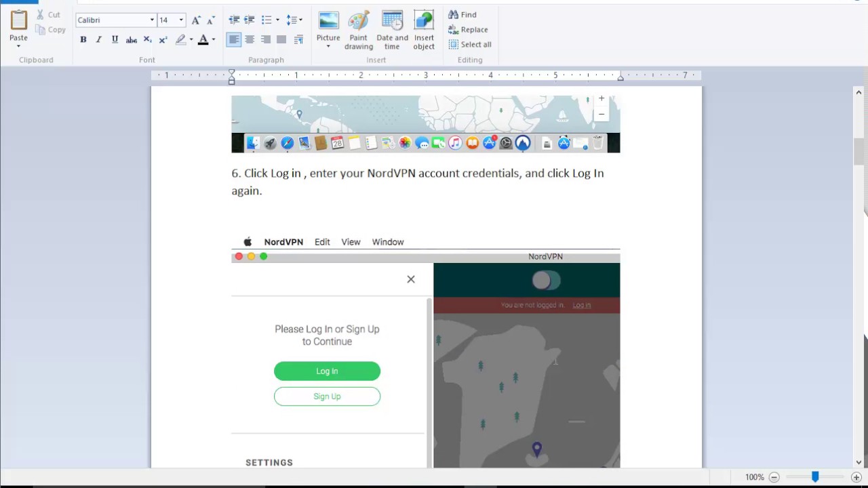Screen dimensions: 868x488
Task: Open the Edit menu in Mac menu bar
Action: [x=322, y=242]
